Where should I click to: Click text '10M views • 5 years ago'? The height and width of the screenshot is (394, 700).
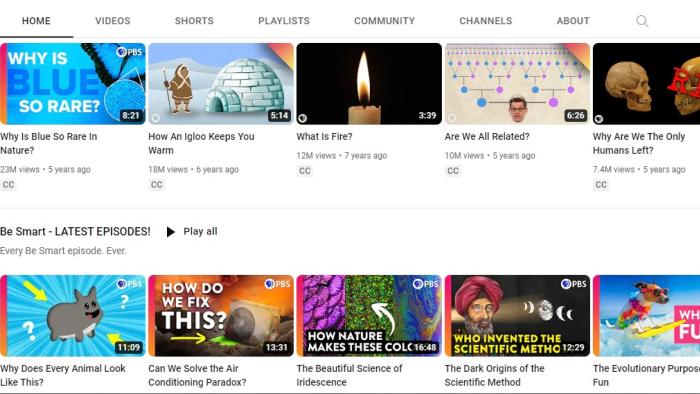(x=490, y=156)
